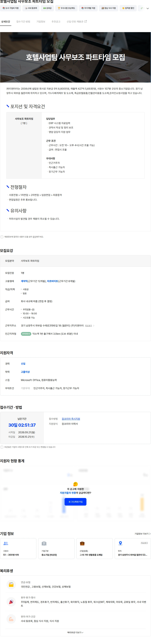Click the 계약직 employment type link
This screenshot has width=151, height=644.
click(24, 281)
